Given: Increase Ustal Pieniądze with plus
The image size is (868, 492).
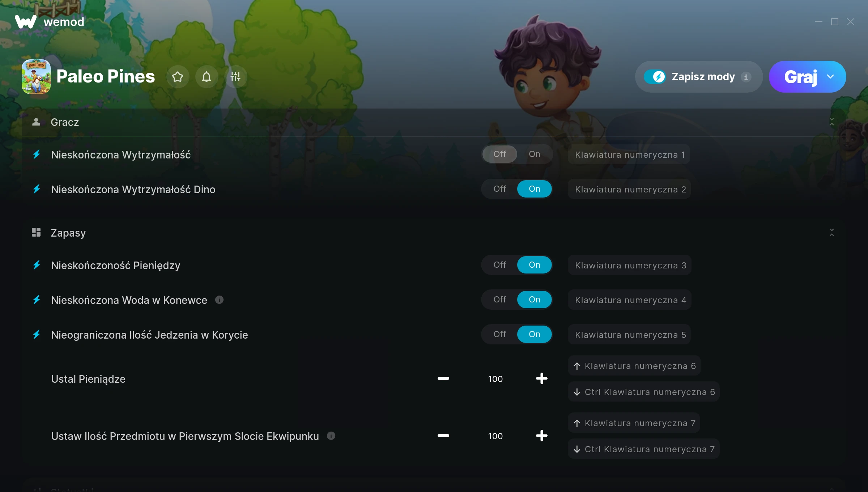Looking at the screenshot, I should coord(541,378).
